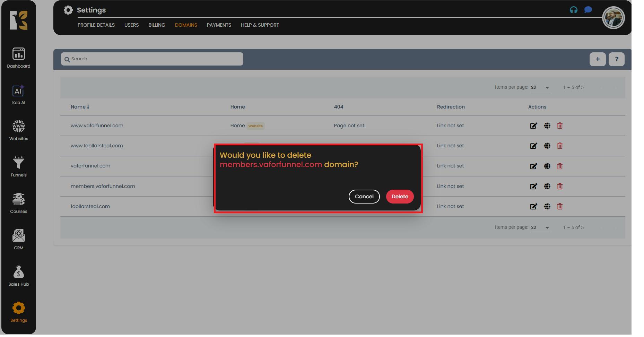Open Sales Hub in sidebar
This screenshot has height=337, width=644.
[x=19, y=276]
